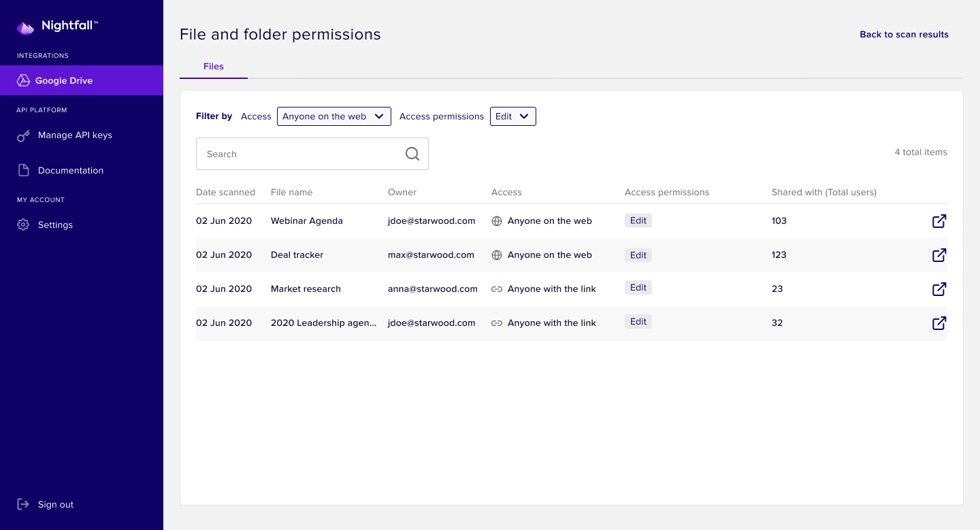
Task: Open 2020 Leadership agenda in a new window
Action: click(939, 322)
